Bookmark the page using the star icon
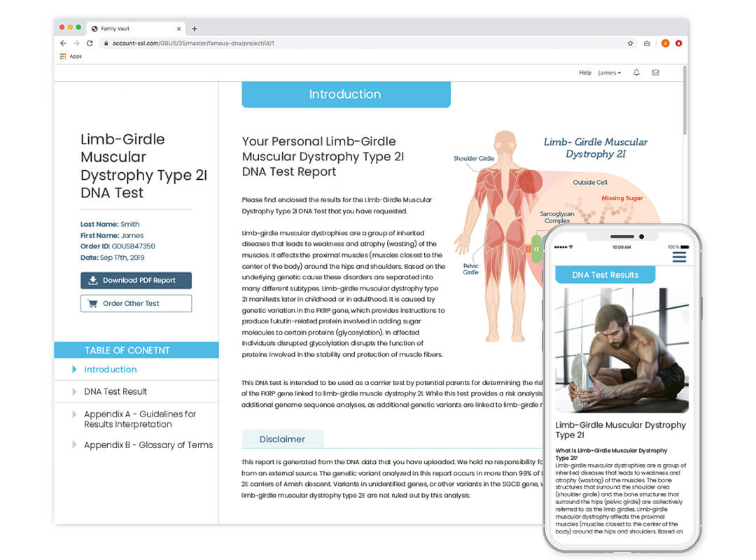The width and height of the screenshot is (756, 560). pyautogui.click(x=630, y=43)
